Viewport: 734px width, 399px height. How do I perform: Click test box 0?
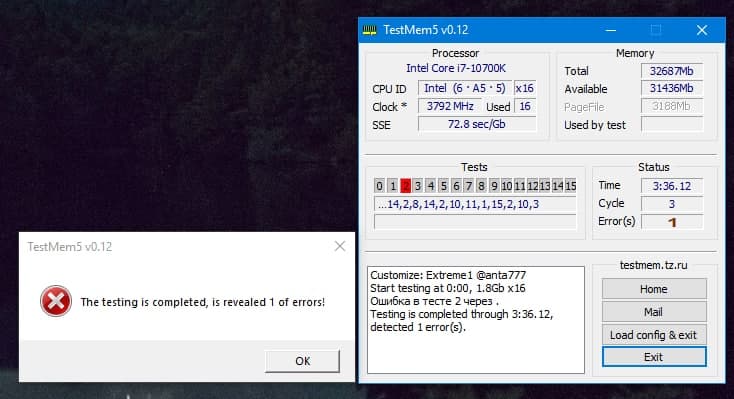(380, 186)
